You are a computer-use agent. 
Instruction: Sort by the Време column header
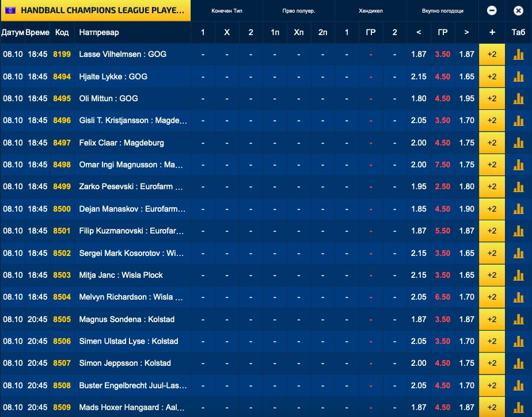pyautogui.click(x=37, y=32)
